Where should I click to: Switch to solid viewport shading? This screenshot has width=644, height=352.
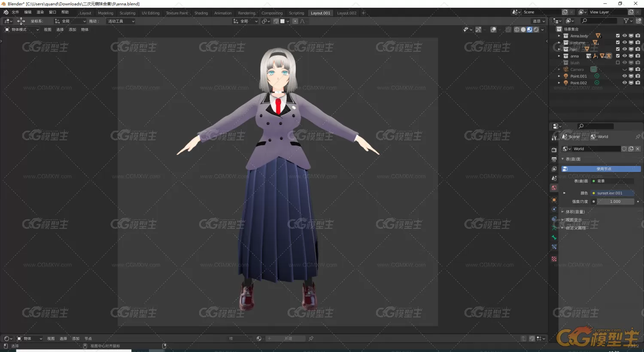click(523, 30)
